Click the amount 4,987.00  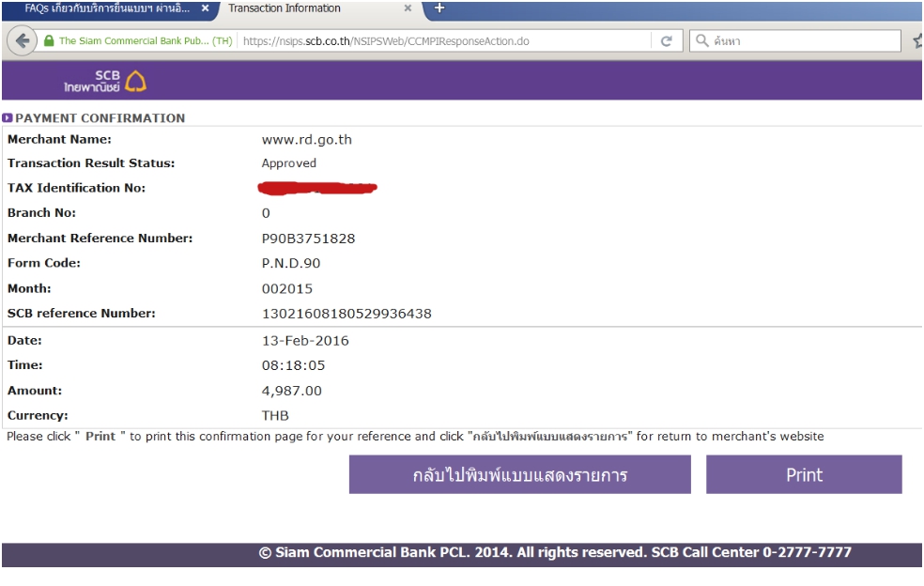click(x=292, y=391)
